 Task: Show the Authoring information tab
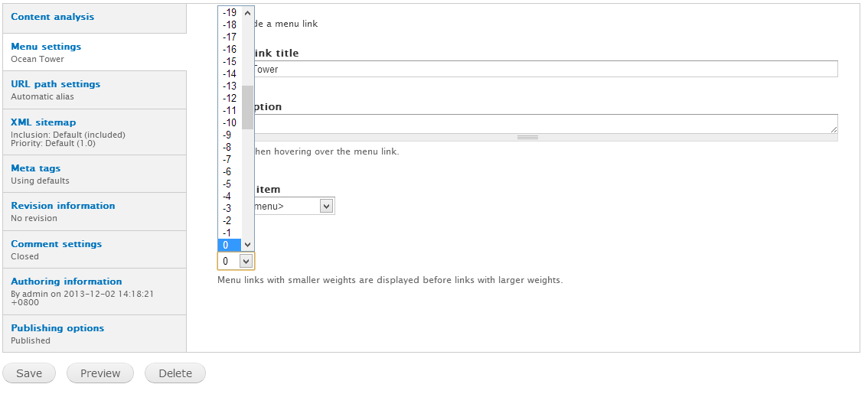pos(66,282)
